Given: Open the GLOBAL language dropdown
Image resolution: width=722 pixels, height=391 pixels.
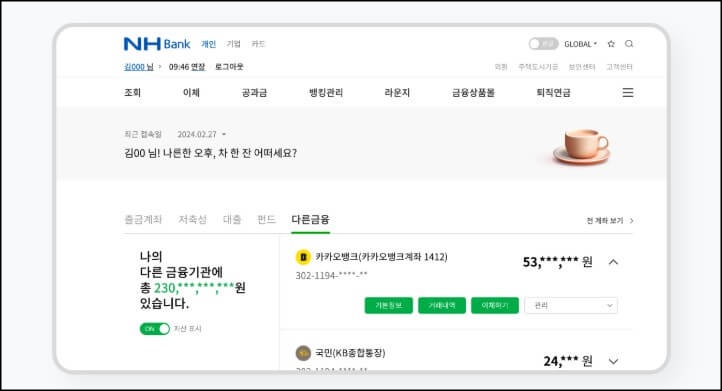Looking at the screenshot, I should tap(580, 44).
